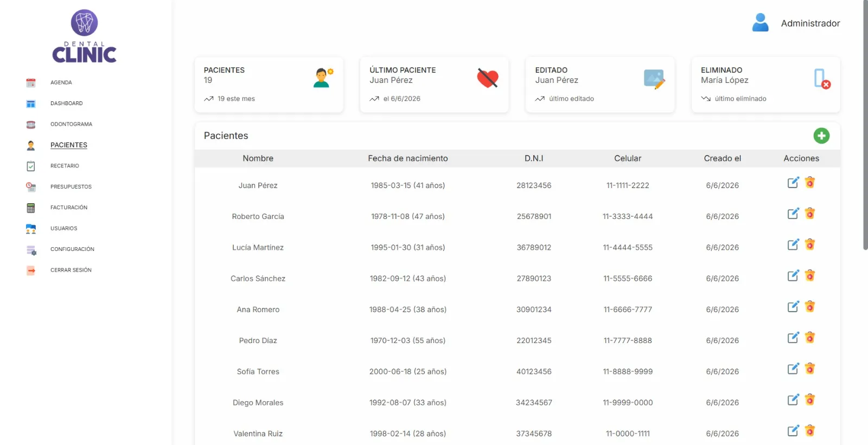The width and height of the screenshot is (868, 445).
Task: Open the Pacientes menu item
Action: pyautogui.click(x=69, y=145)
